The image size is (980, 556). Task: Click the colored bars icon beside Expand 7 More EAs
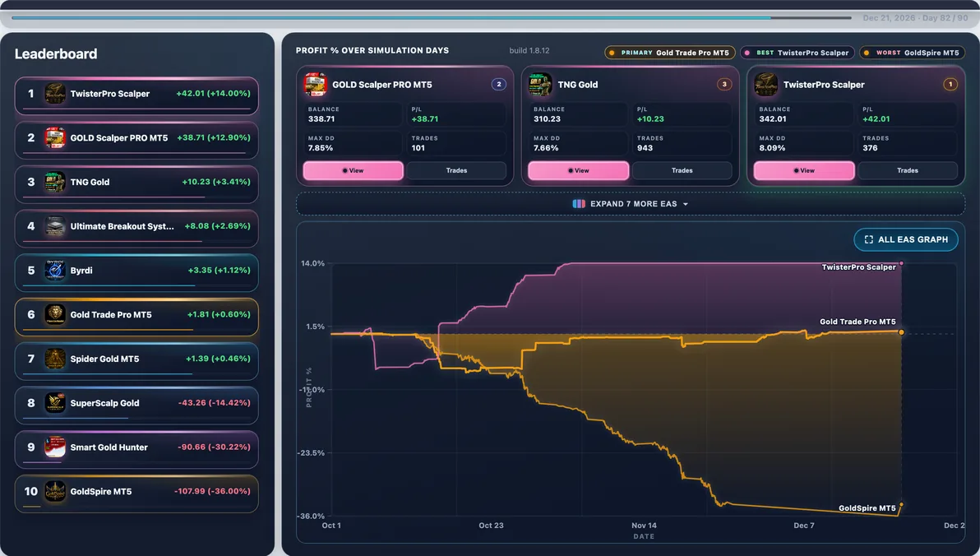pos(579,204)
